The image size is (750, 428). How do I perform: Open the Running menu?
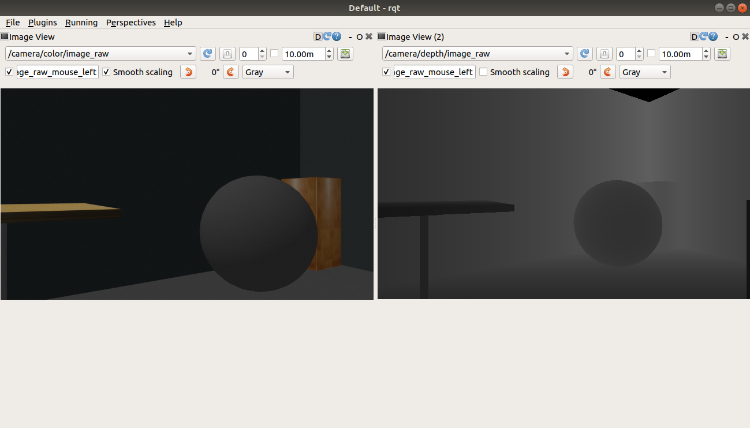click(x=82, y=22)
